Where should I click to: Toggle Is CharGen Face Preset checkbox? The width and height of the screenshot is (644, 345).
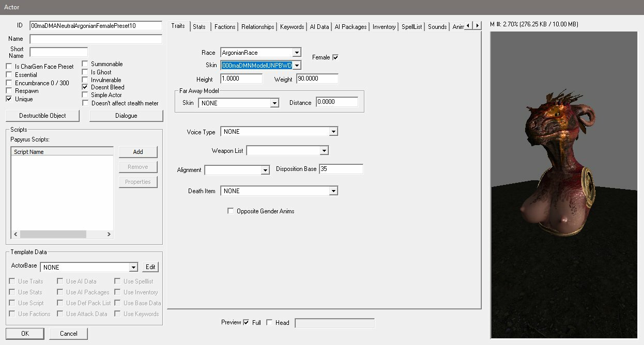tap(9, 67)
